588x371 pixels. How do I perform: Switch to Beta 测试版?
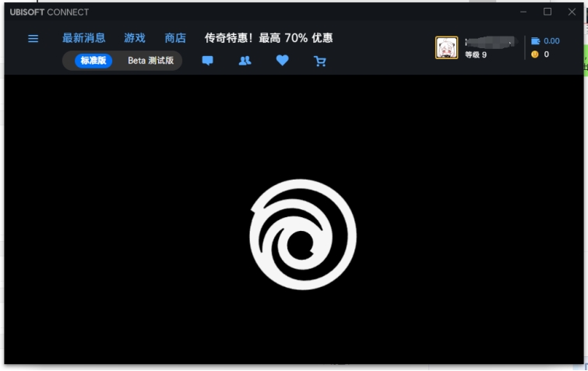click(x=151, y=61)
